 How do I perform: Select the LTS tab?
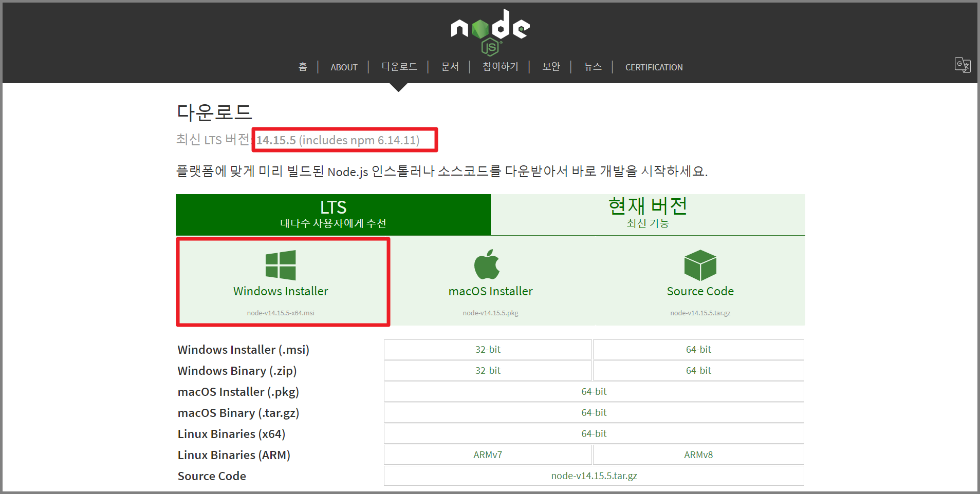333,215
